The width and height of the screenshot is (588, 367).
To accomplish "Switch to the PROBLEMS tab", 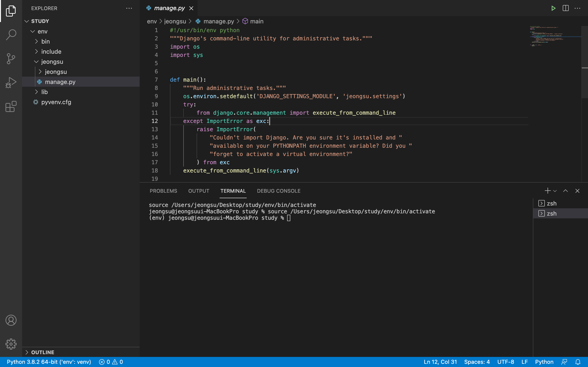I will [x=163, y=191].
